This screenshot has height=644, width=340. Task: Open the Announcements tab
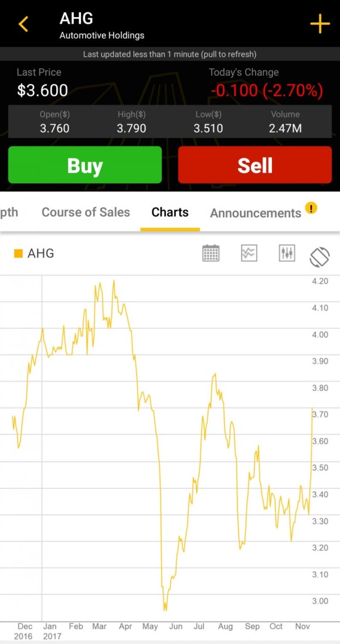256,213
